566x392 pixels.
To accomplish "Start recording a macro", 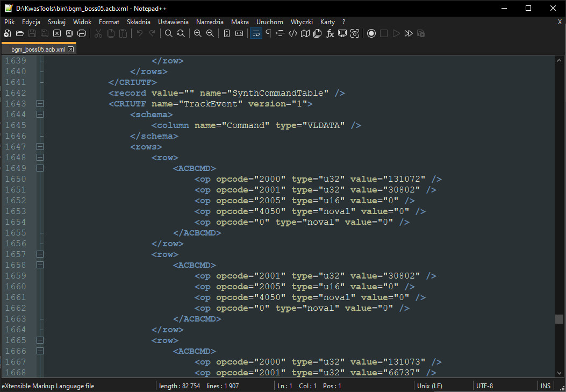I will click(371, 33).
